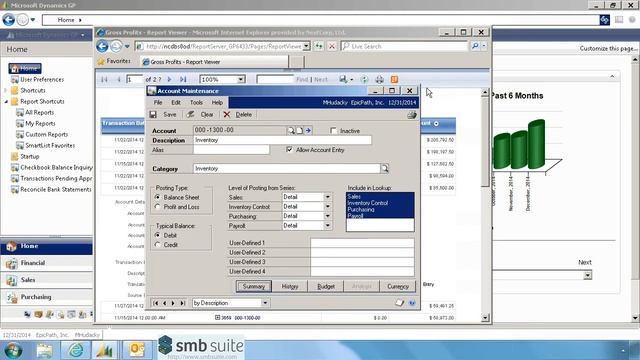Open the Payroll posting level dropdown

tap(327, 225)
